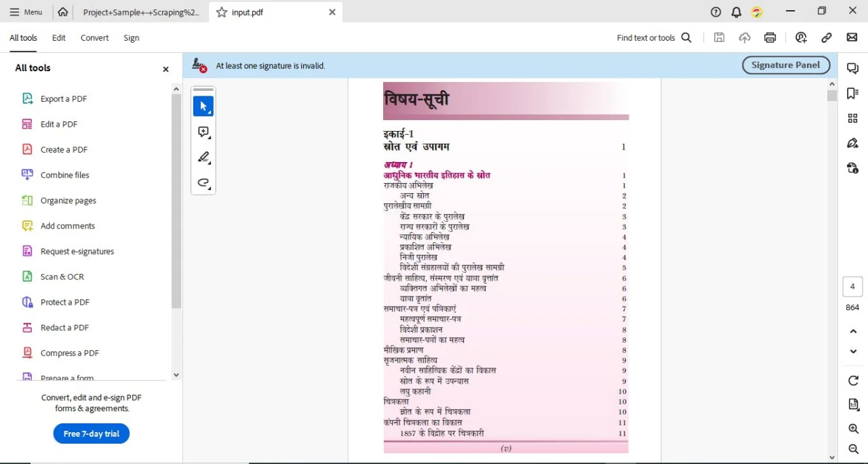This screenshot has width=868, height=464.
Task: Choose the freehand draw lasso tool
Action: (203, 182)
